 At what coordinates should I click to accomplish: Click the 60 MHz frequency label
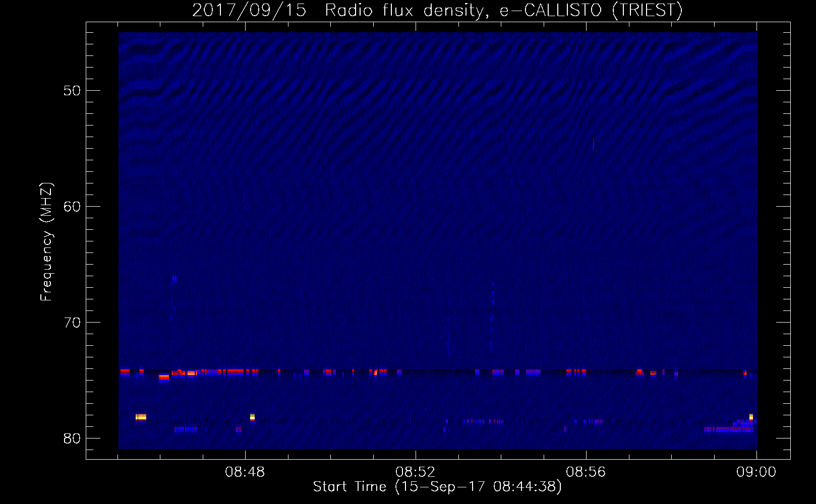tap(72, 207)
